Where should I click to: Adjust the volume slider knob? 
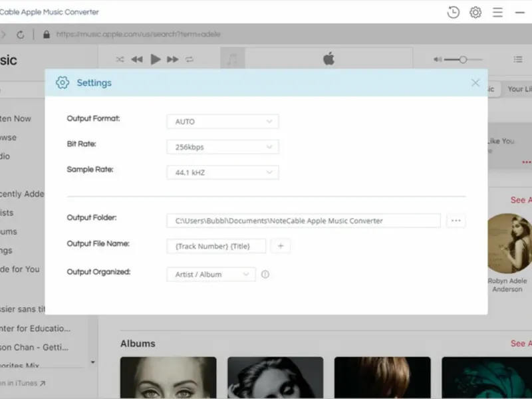coord(463,60)
